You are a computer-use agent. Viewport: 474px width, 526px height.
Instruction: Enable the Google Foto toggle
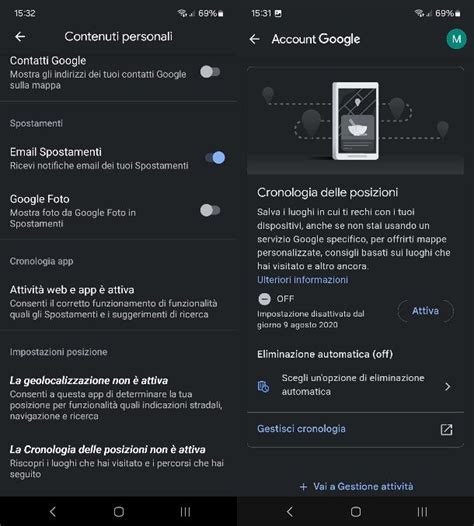210,210
